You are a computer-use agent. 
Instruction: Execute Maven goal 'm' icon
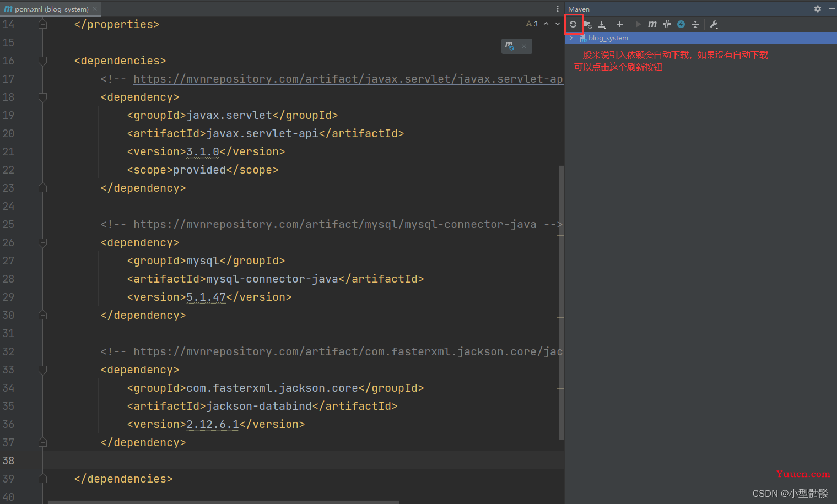(652, 24)
